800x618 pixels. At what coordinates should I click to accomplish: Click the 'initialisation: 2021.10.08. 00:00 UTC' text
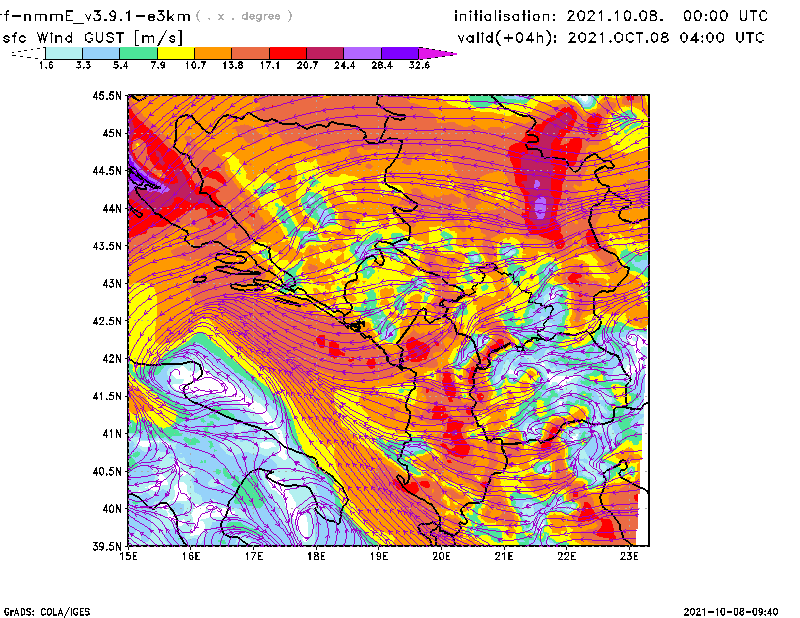(611, 16)
